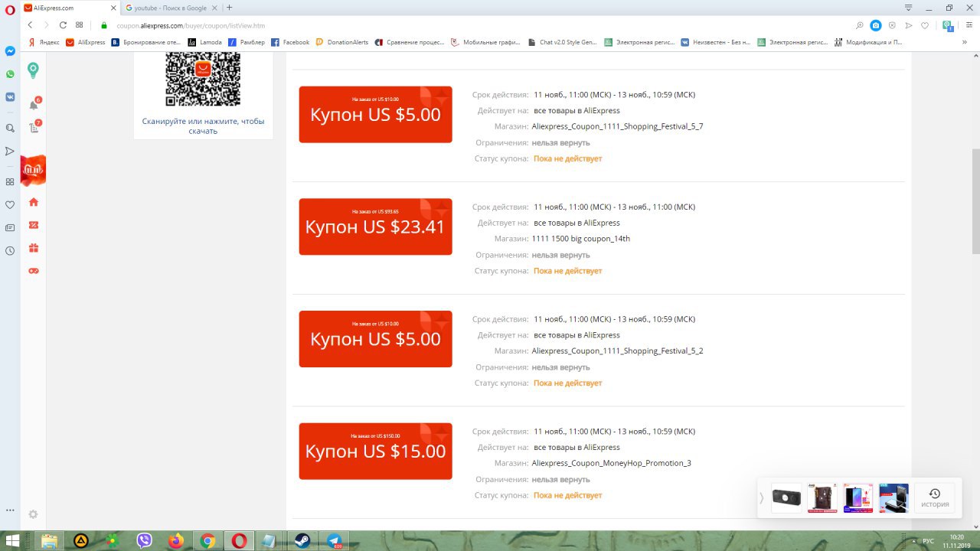This screenshot has height=551, width=980.
Task: Click 'Aliexpress_Coupon_MoneyHop_Promotion_3' text
Action: click(612, 463)
